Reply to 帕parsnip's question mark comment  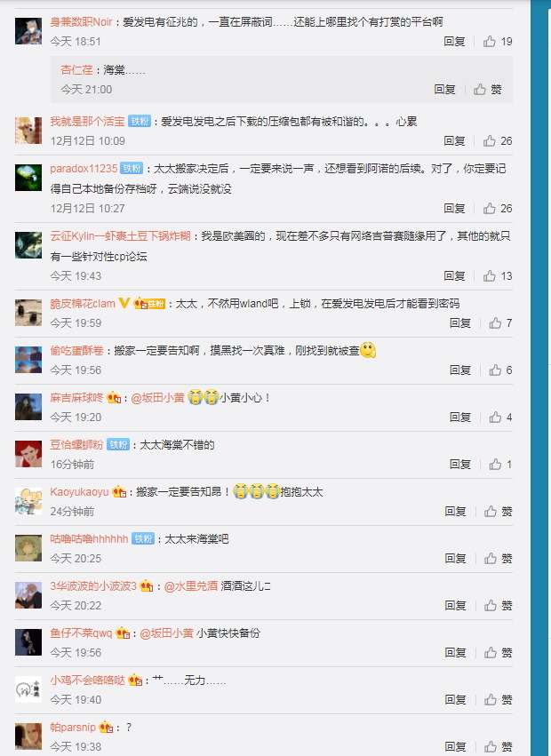tap(455, 747)
